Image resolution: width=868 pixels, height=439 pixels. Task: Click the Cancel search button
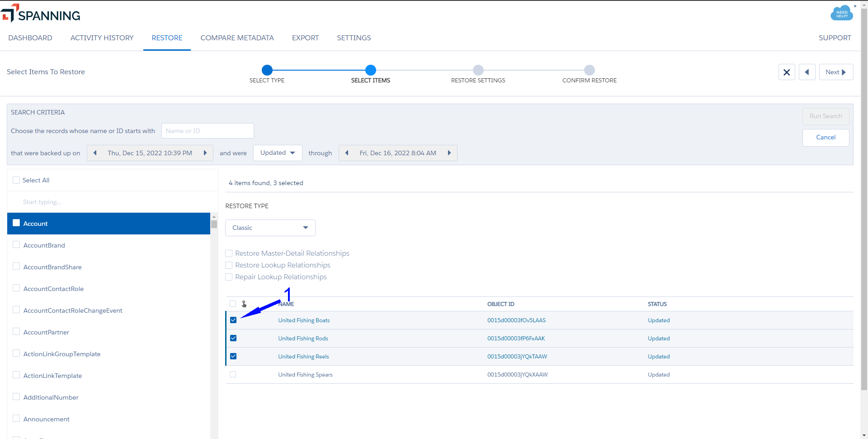tap(826, 138)
